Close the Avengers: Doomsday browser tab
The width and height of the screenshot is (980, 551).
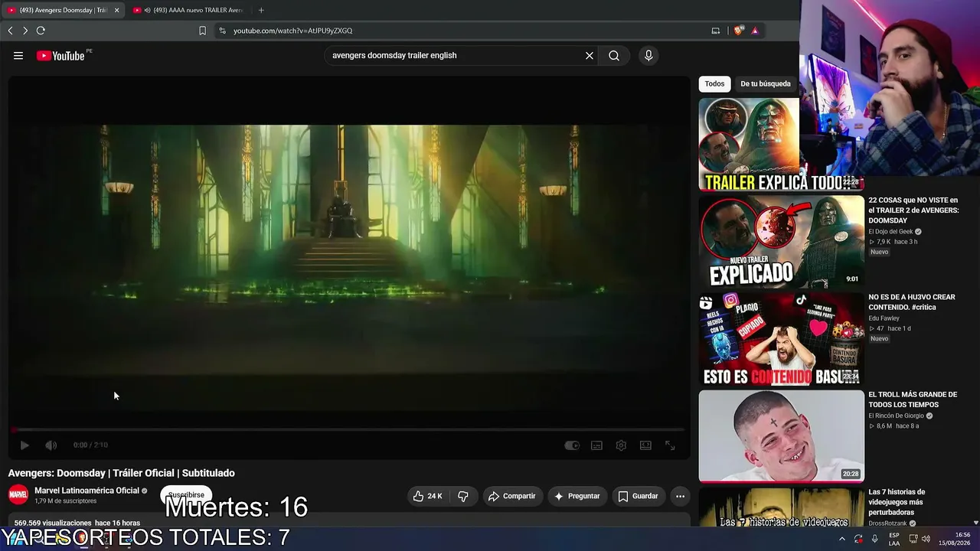(117, 10)
